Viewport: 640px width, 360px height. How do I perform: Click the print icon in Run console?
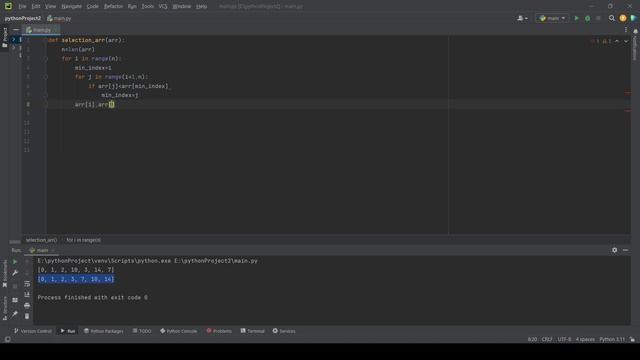pos(27,305)
